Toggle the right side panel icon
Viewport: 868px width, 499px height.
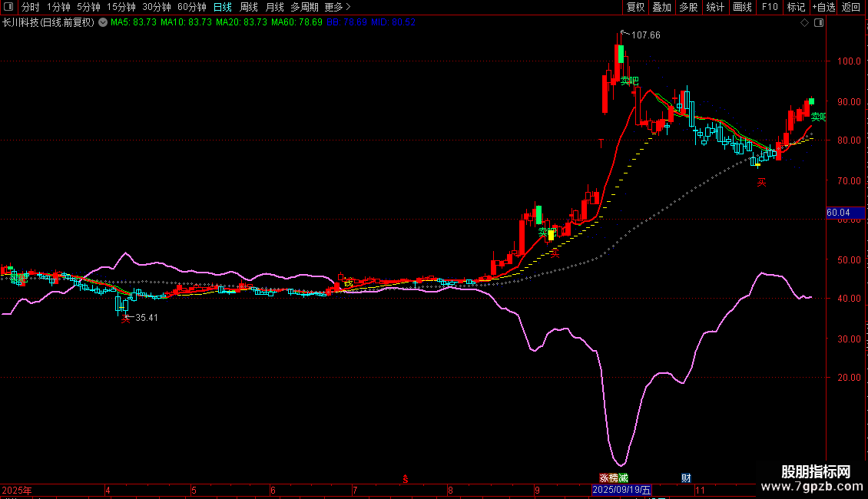(x=819, y=23)
